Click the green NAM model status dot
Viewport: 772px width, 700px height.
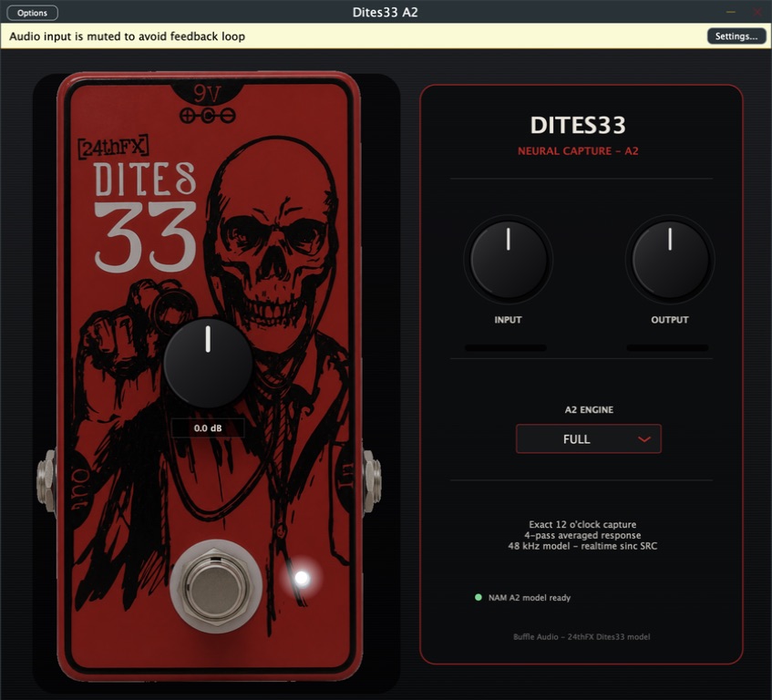479,597
